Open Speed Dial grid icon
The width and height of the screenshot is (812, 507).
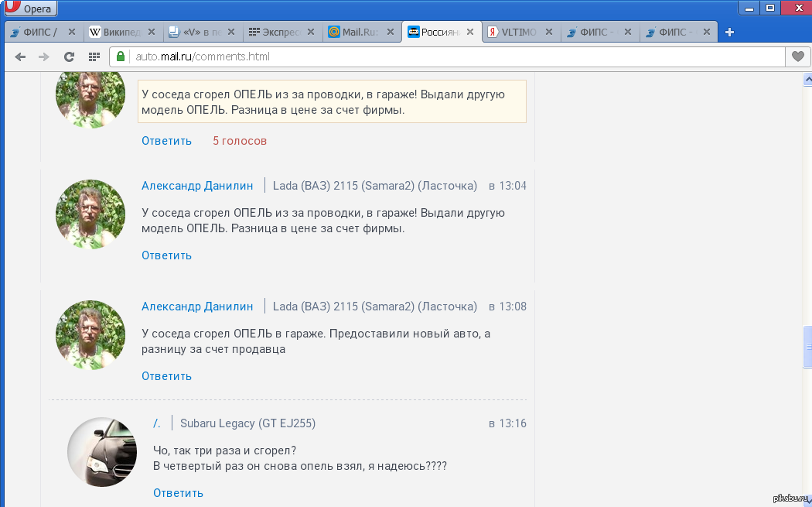pos(94,57)
